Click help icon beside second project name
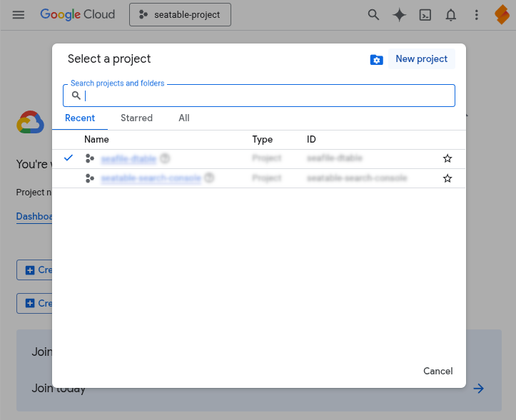 pyautogui.click(x=209, y=178)
